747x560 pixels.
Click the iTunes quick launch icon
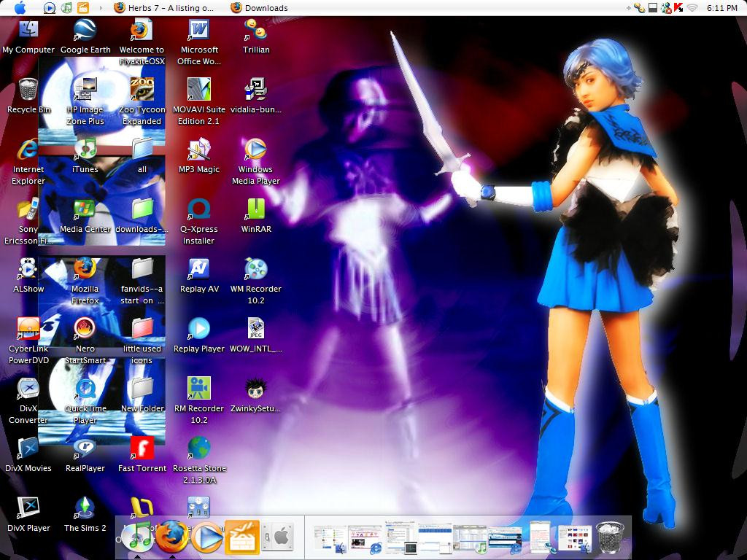(x=66, y=7)
